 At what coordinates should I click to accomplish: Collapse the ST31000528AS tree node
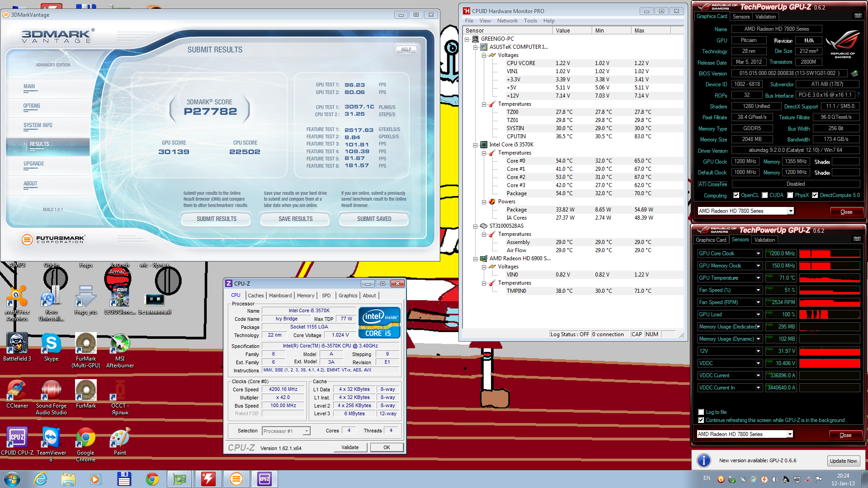point(475,226)
